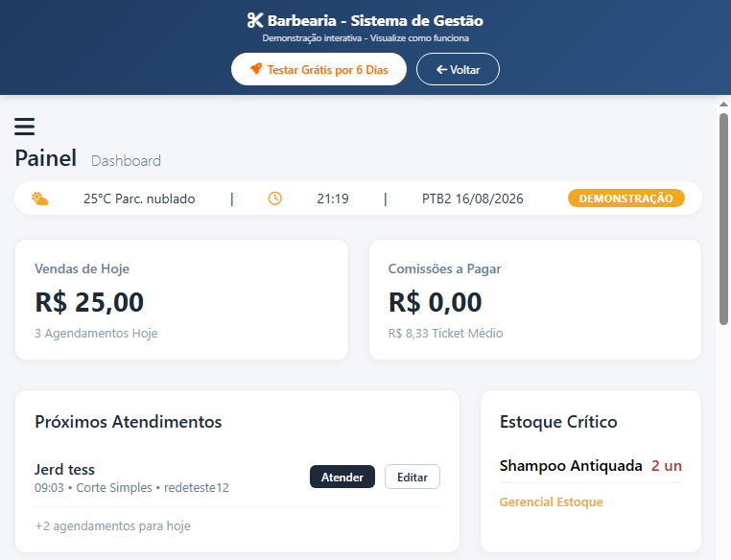
Task: Open the Comissões a Pagar card
Action: pos(535,299)
